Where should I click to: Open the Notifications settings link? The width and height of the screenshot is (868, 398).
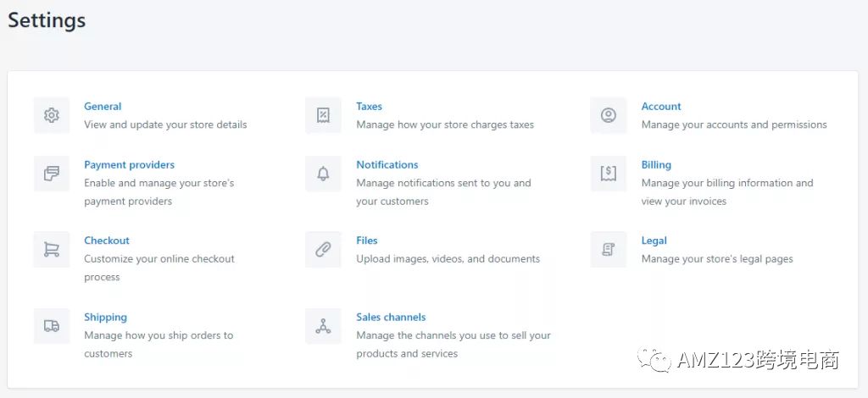(387, 165)
